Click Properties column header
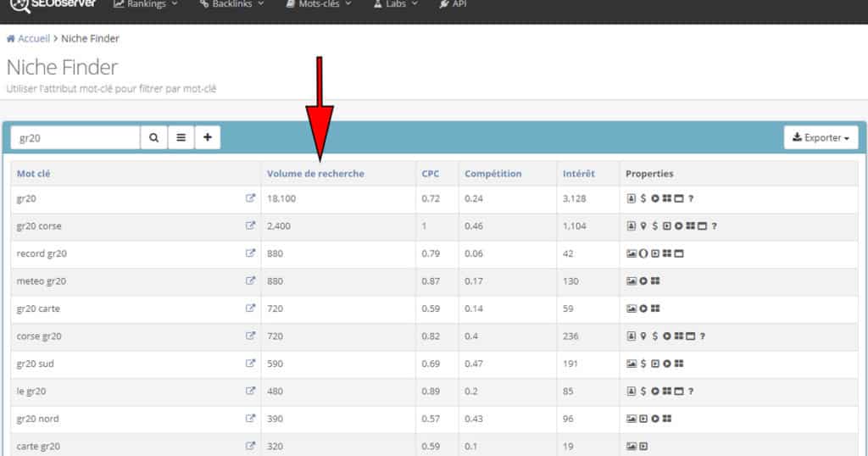This screenshot has width=868, height=456. (649, 174)
